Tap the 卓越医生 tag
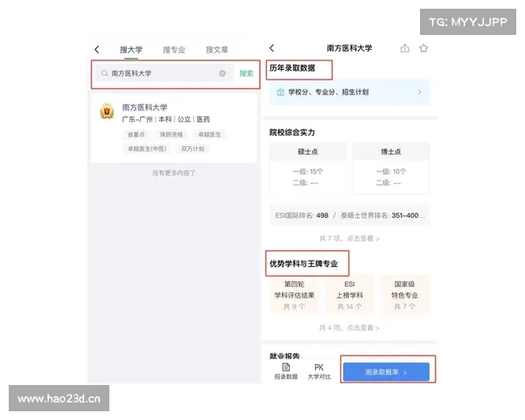Image resolution: width=525 pixels, height=420 pixels. (209, 135)
